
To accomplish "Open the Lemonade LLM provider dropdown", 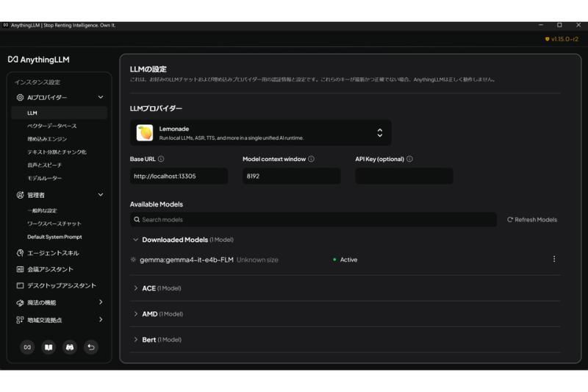I will 260,133.
